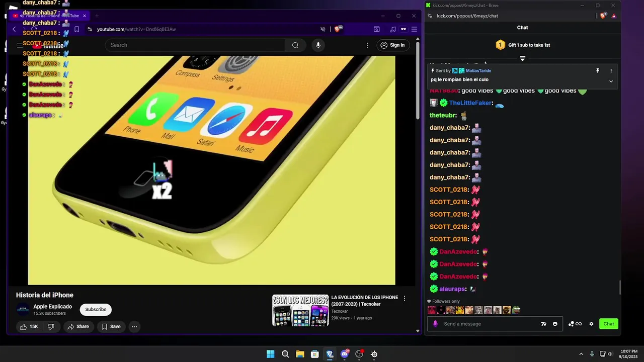This screenshot has width=644, height=362.
Task: Open a new browser tab
Action: point(97,16)
